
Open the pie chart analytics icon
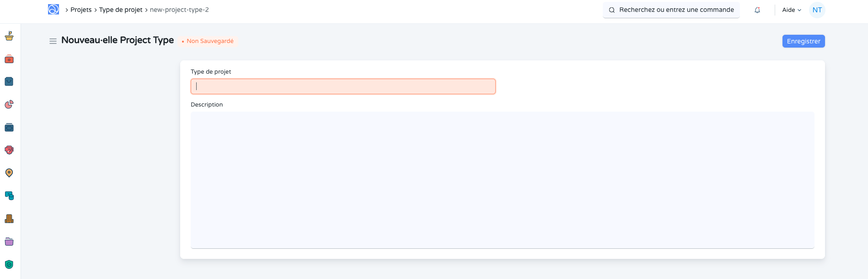click(x=9, y=104)
